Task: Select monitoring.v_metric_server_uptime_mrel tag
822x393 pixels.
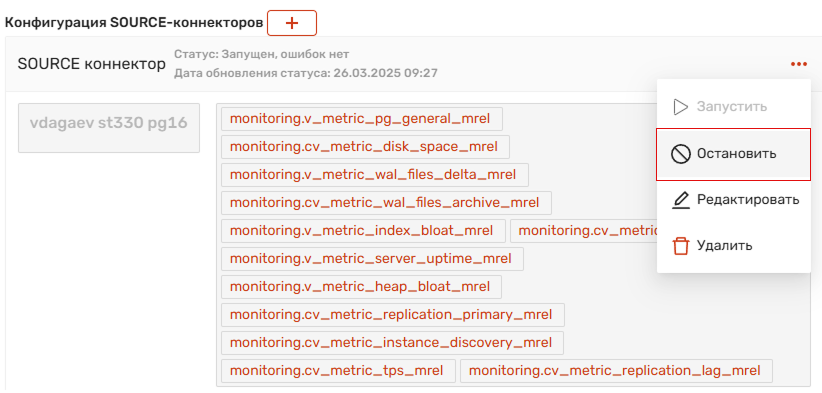Action: pos(372,259)
